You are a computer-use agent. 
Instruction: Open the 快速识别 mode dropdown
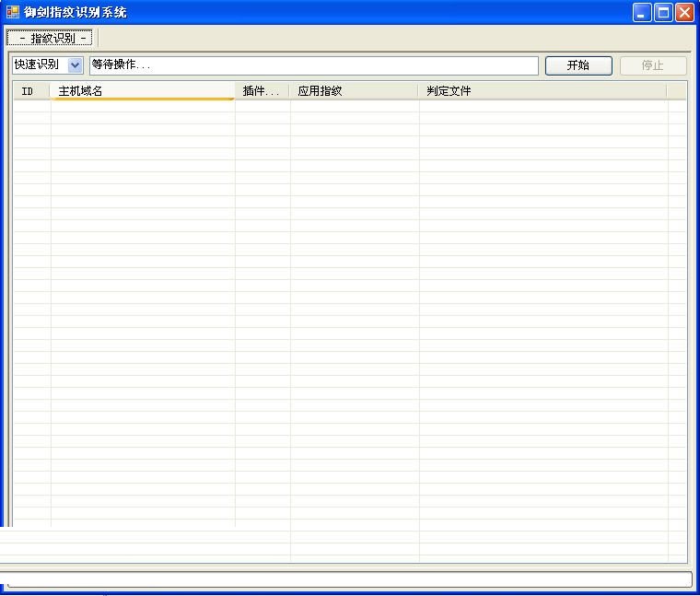coord(47,65)
